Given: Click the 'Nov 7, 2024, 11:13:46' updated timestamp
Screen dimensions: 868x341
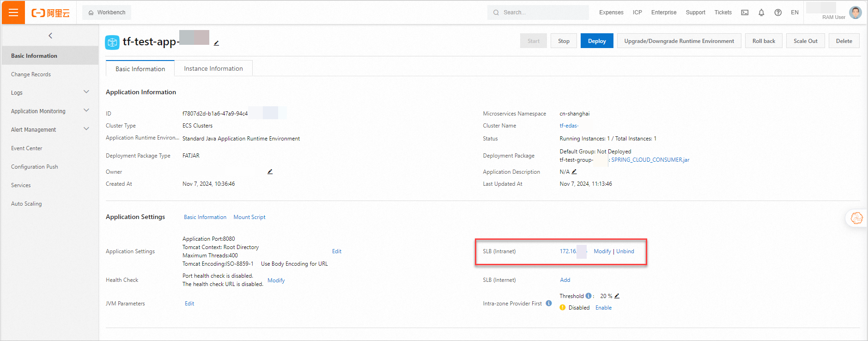Looking at the screenshot, I should coord(586,184).
